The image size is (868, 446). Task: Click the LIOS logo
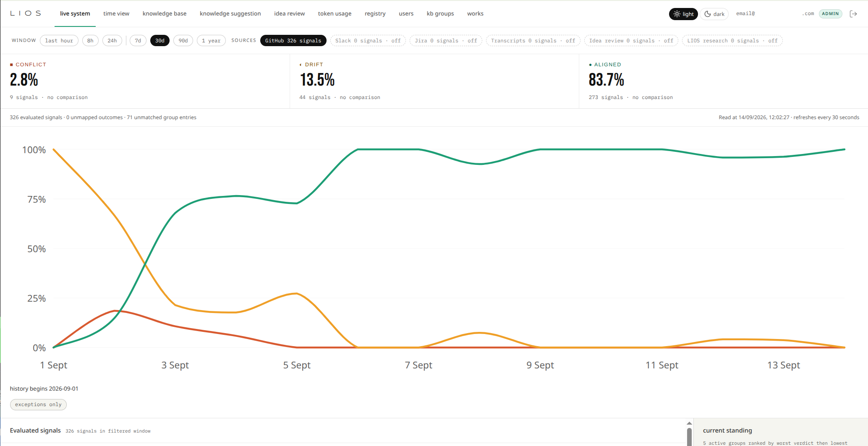tap(26, 13)
